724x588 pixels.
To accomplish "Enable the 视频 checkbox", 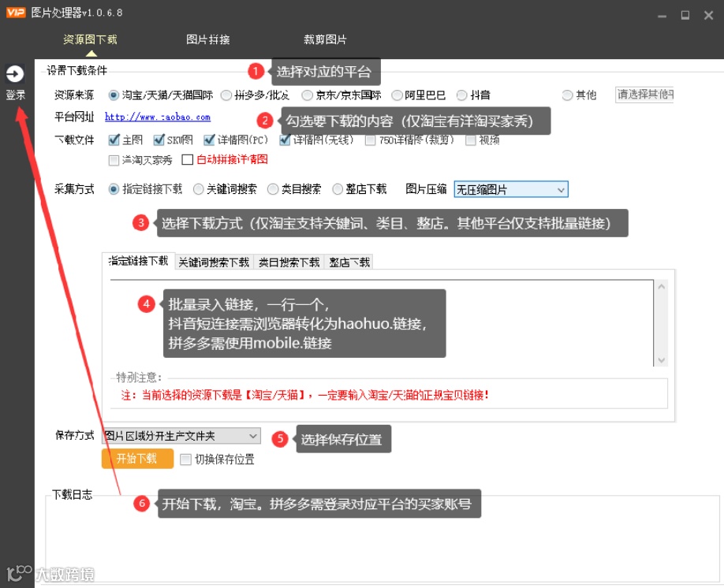I will pos(471,140).
